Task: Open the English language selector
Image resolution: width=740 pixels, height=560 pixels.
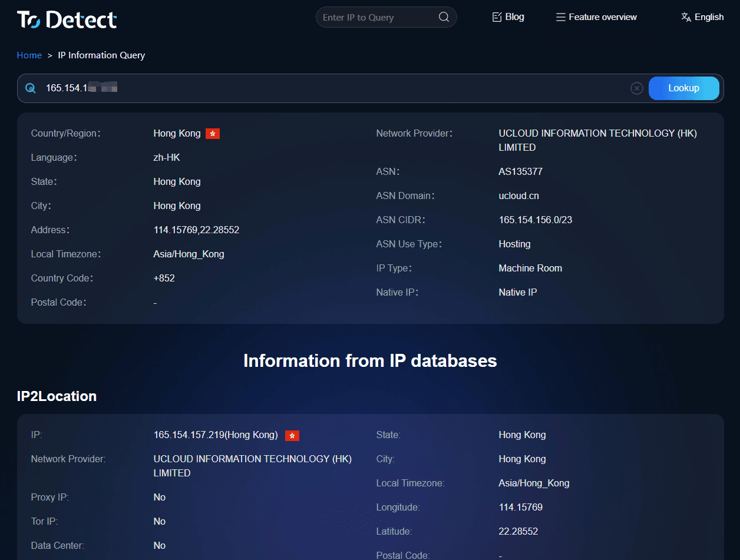Action: (x=702, y=17)
